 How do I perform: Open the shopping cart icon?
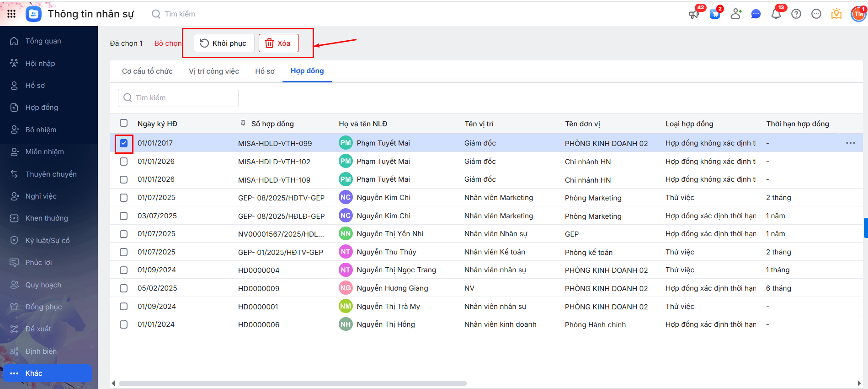[x=715, y=14]
